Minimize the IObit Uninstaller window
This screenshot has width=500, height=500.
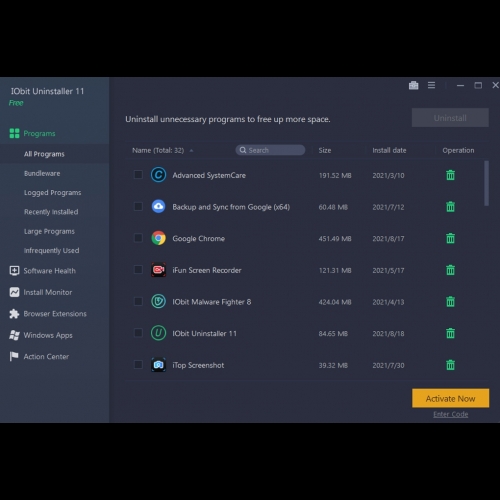460,86
